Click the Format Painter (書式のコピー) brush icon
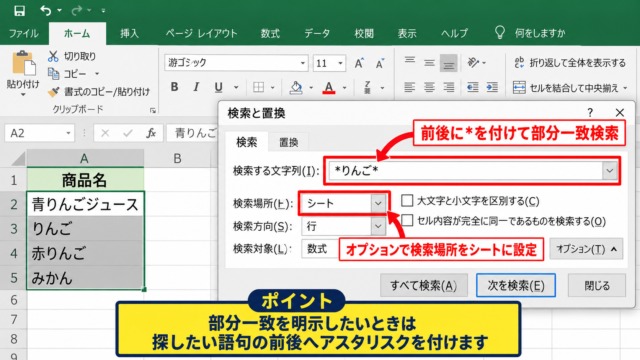 click(x=53, y=92)
